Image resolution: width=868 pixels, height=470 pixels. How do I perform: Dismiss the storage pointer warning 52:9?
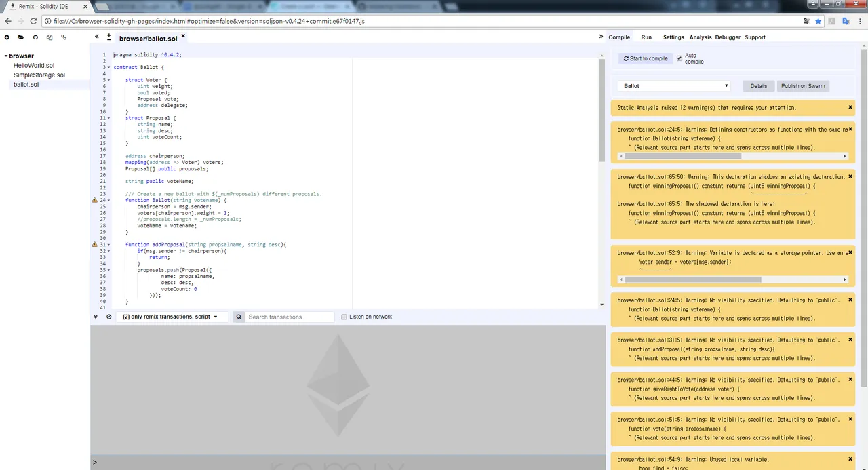[850, 252]
